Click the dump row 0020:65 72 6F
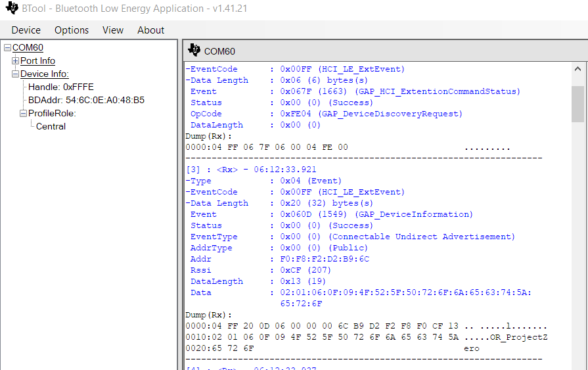588x370 pixels. [x=332, y=348]
